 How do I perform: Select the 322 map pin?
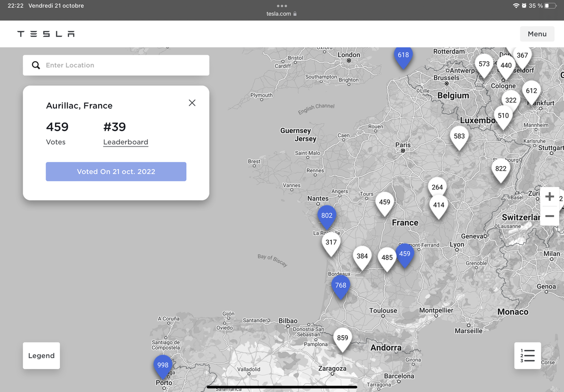coord(511,100)
